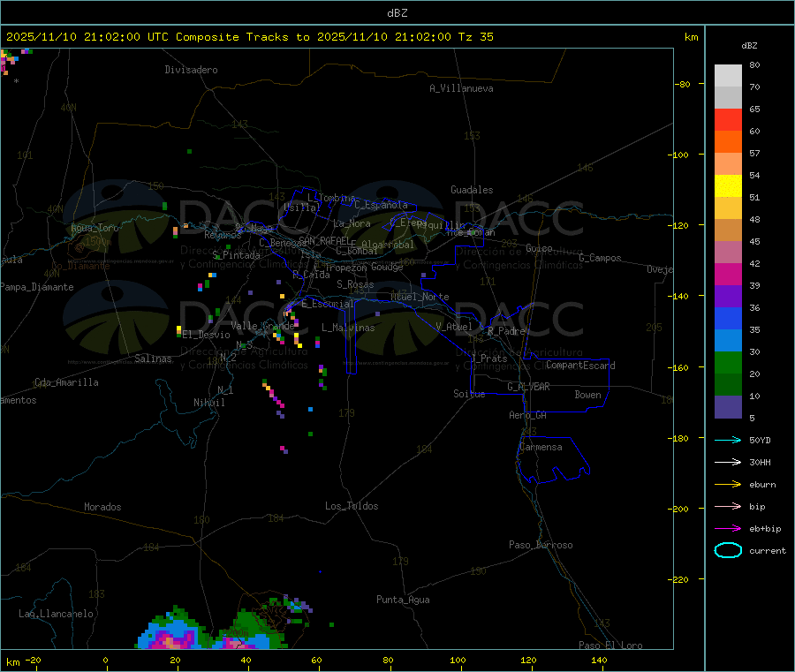Select the purple swatch in dBZ scale
This screenshot has height=672, width=795.
(728, 297)
